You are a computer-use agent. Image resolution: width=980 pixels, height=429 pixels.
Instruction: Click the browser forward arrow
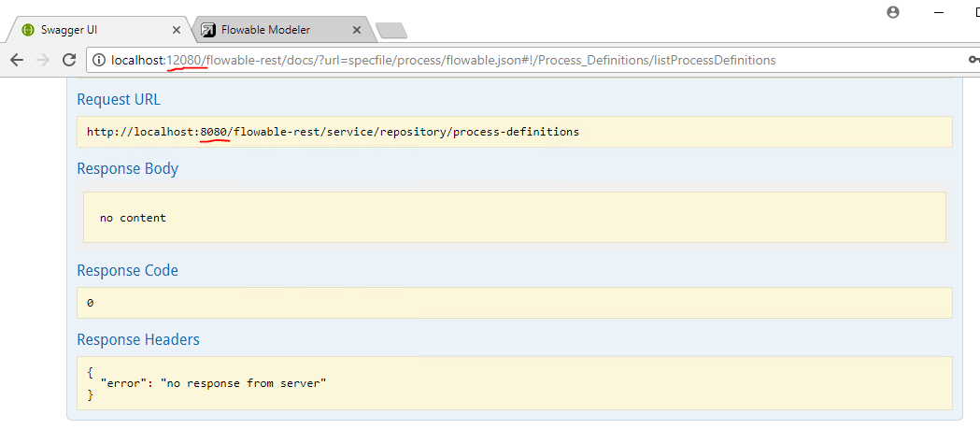click(x=43, y=60)
